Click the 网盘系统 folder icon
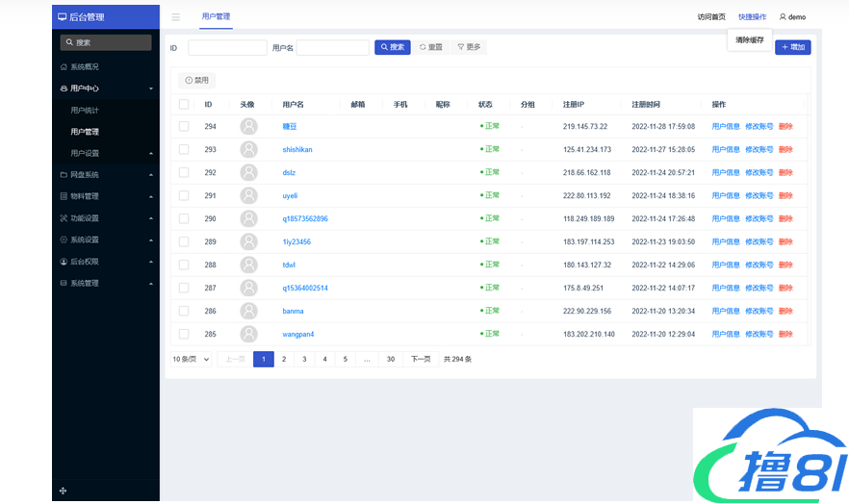The height and width of the screenshot is (504, 849). pos(64,175)
